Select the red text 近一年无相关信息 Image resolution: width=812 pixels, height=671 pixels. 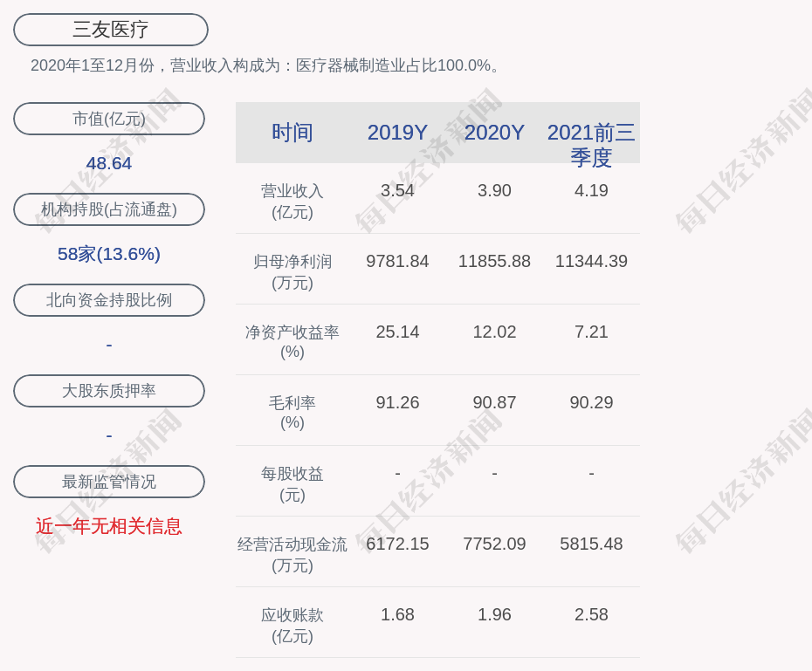(x=109, y=527)
